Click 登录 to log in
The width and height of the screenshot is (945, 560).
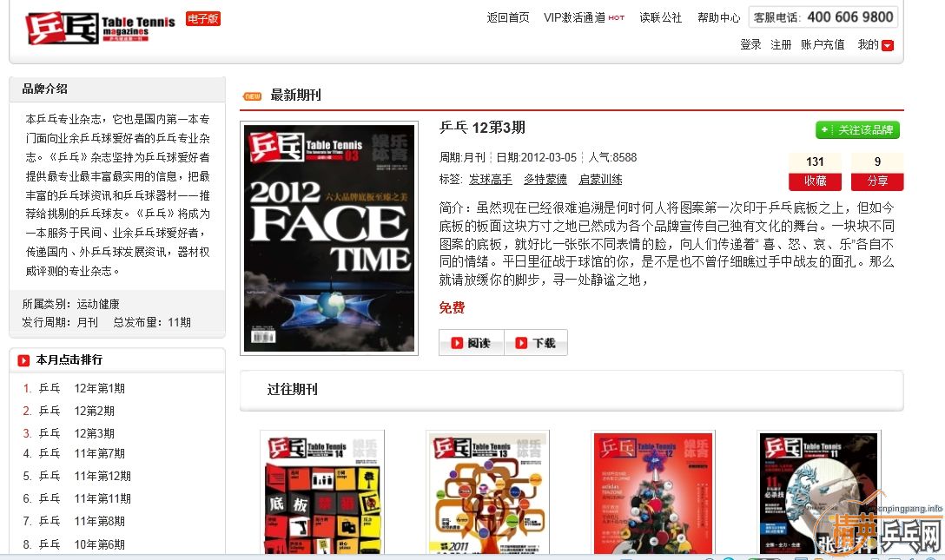pyautogui.click(x=750, y=44)
